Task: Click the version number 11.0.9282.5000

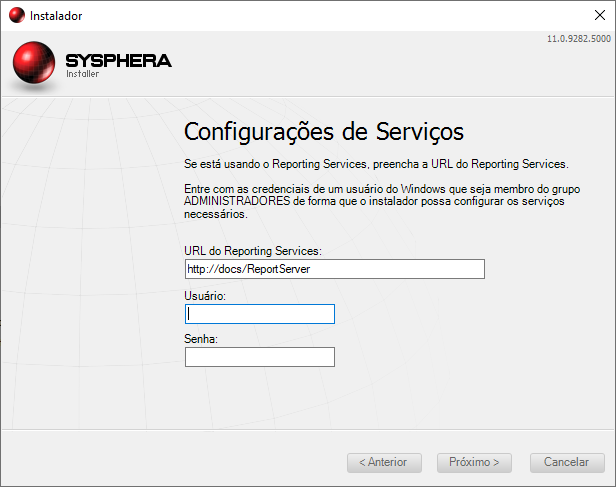Action: [579, 39]
